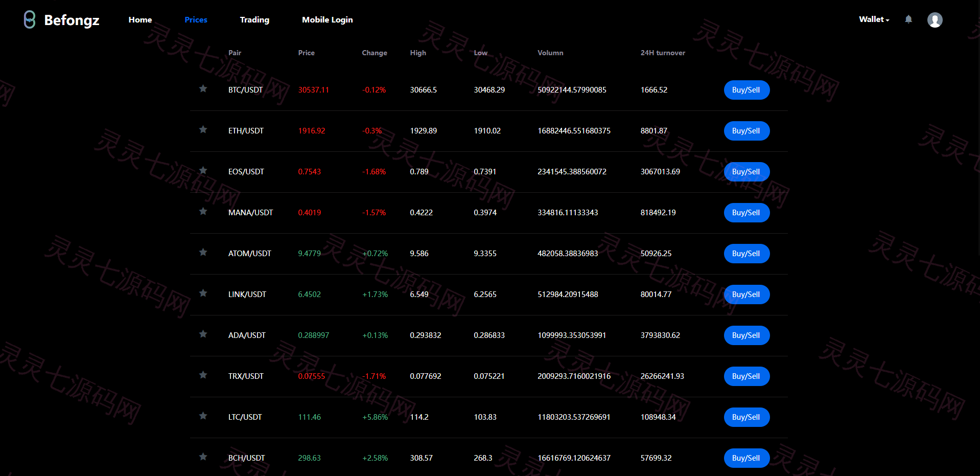Select the BTC/USDT pair name
The width and height of the screenshot is (980, 476).
245,90
